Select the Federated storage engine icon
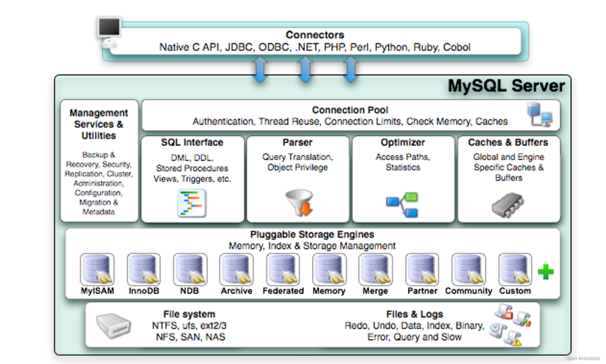 tap(283, 269)
